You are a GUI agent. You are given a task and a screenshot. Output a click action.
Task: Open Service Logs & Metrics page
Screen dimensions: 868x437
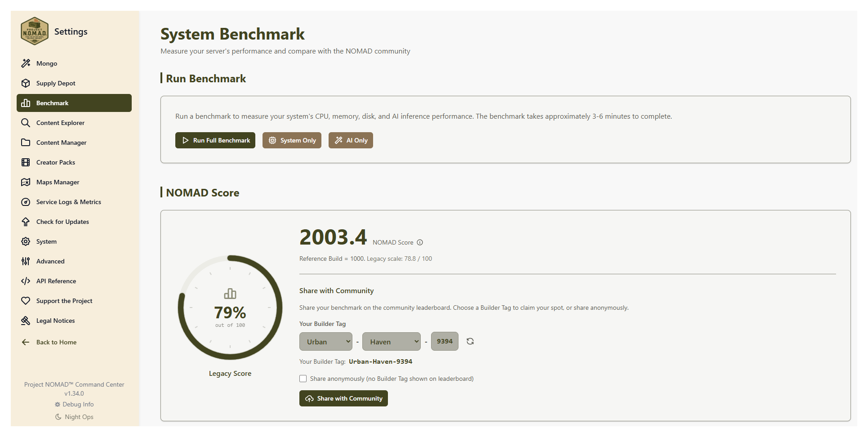point(74,202)
